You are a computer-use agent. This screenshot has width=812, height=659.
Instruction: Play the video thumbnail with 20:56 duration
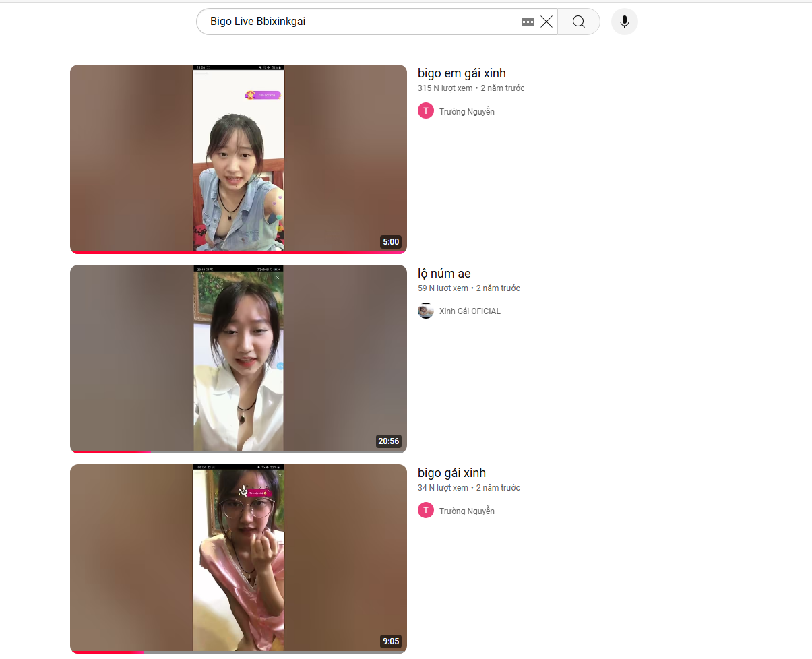pyautogui.click(x=238, y=358)
